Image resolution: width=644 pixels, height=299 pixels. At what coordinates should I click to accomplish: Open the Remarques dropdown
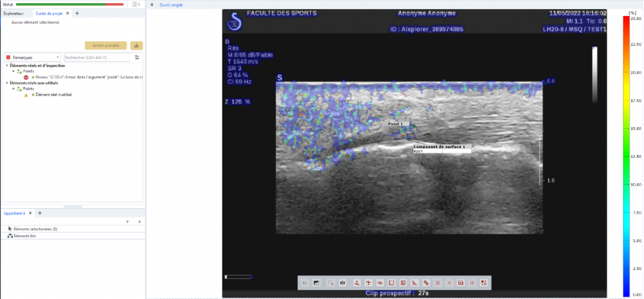pyautogui.click(x=33, y=57)
